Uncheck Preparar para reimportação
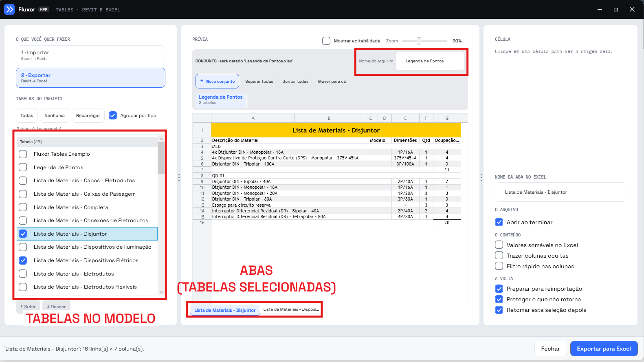Screen dimensions: 644x362 (499, 289)
